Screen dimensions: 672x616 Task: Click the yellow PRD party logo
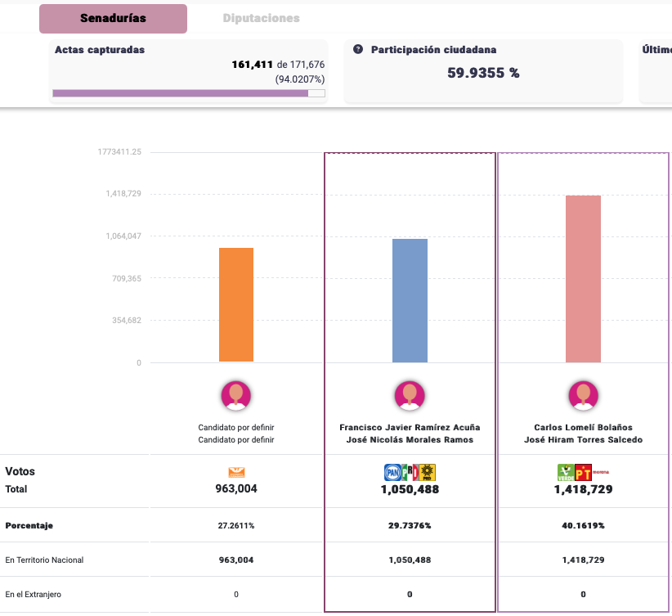tap(427, 472)
